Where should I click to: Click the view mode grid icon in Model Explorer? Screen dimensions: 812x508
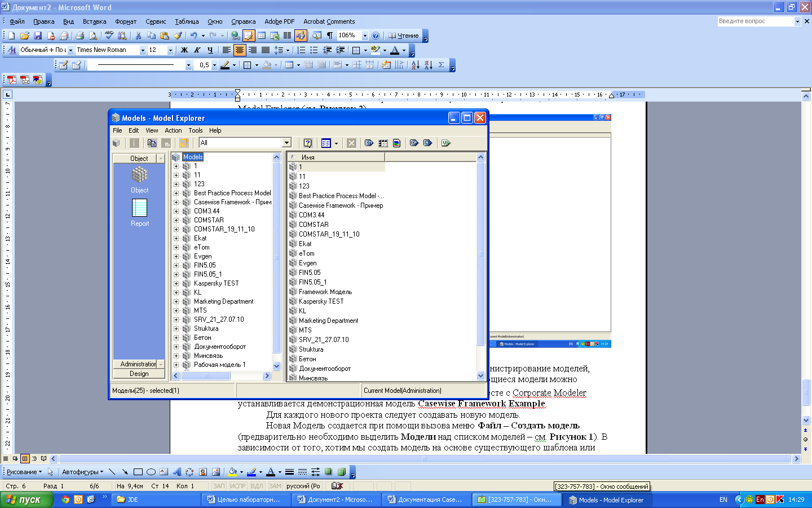pos(326,143)
